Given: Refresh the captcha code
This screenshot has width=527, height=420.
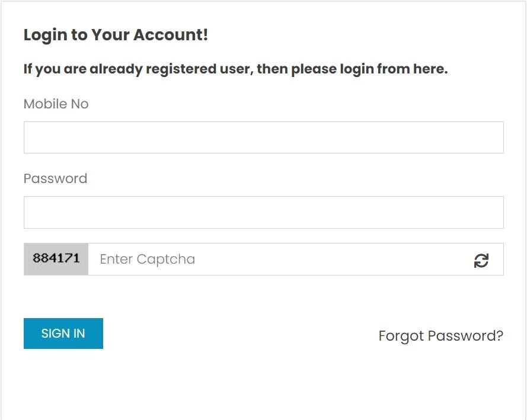Looking at the screenshot, I should (481, 260).
